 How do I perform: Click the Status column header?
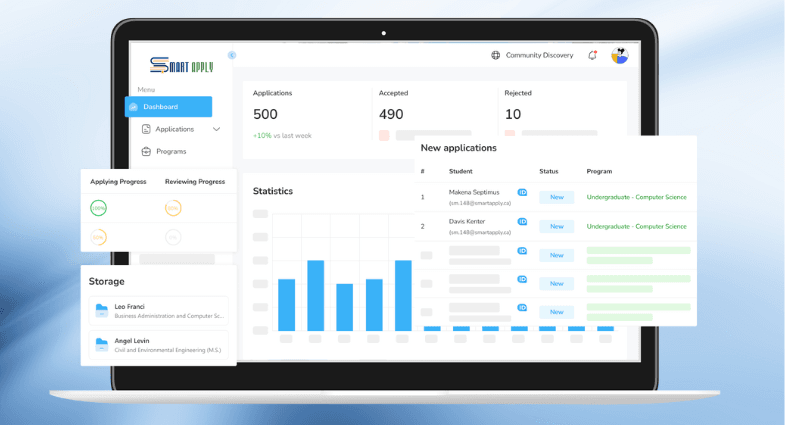click(549, 171)
